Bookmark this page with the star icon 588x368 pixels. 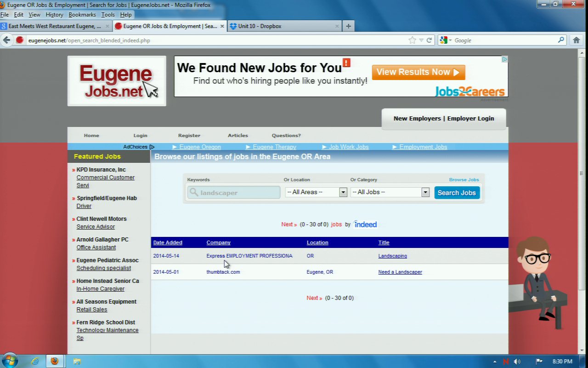[412, 40]
